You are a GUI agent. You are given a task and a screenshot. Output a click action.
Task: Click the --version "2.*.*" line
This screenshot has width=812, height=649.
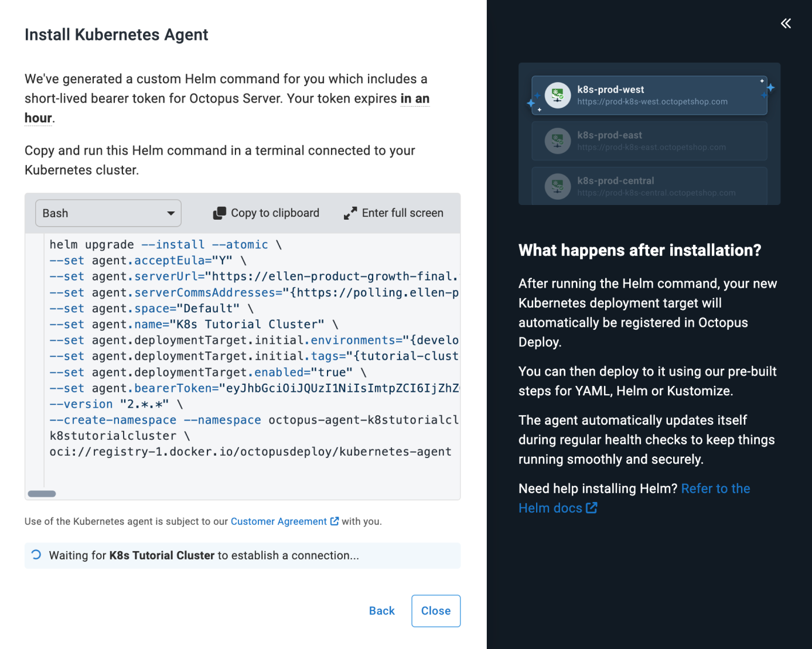coord(116,404)
